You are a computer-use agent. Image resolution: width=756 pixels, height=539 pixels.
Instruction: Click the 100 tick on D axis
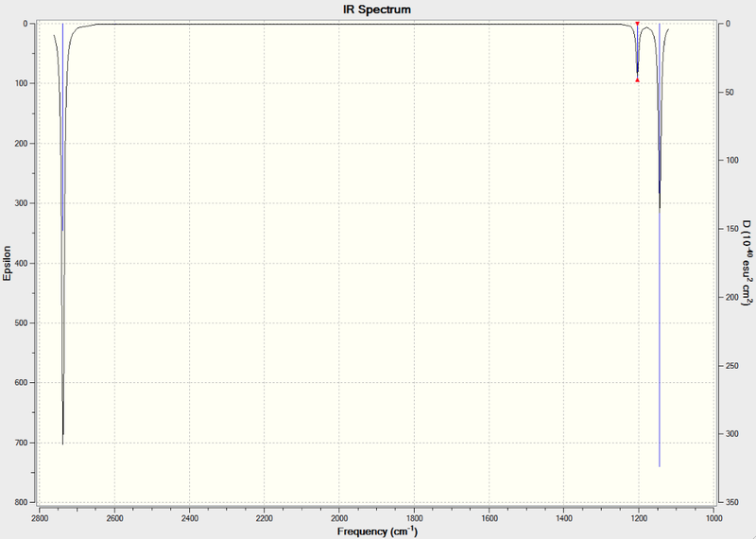(x=731, y=160)
